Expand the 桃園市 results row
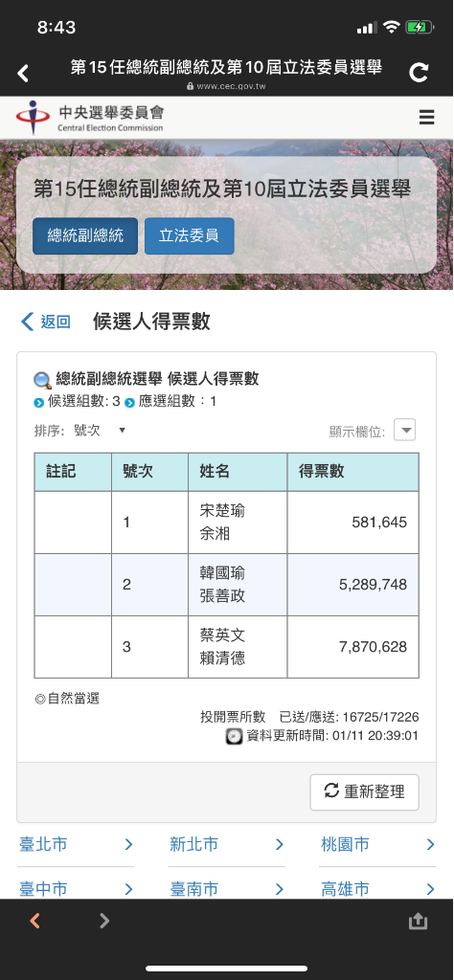This screenshot has width=454, height=980. (377, 845)
